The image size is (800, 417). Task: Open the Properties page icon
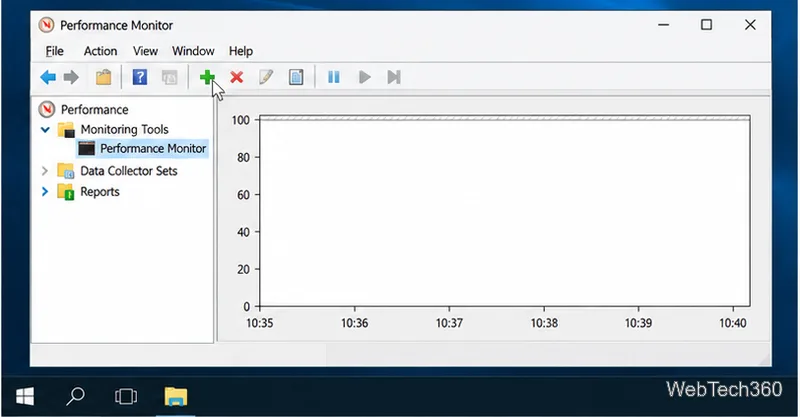point(296,77)
